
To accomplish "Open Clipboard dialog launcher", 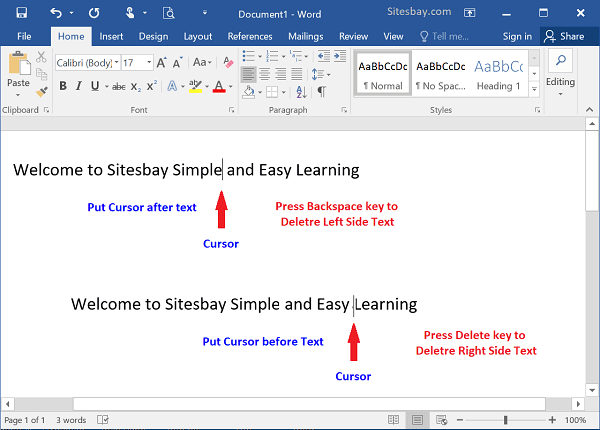I will click(46, 110).
